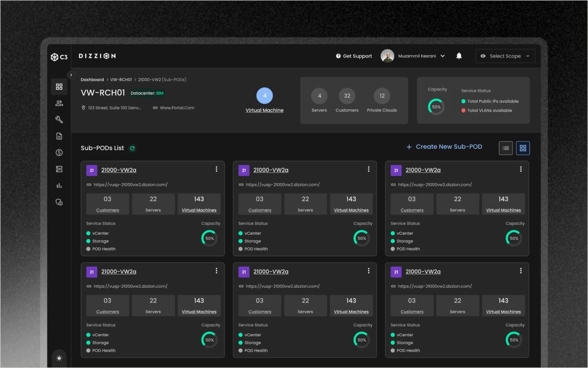Open Customers 03 tile on top-right card

(x=412, y=204)
